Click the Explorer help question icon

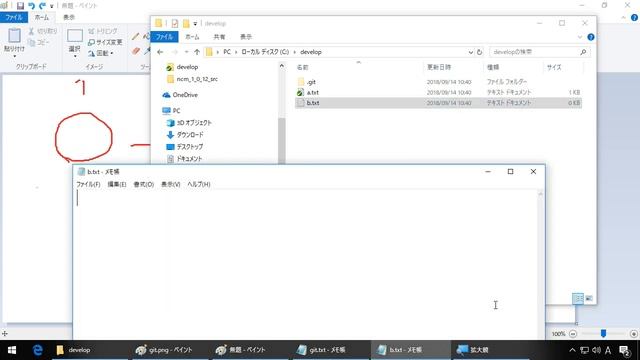click(591, 37)
